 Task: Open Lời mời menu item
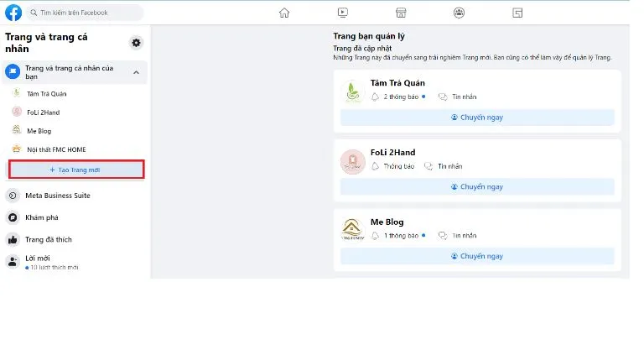point(38,259)
